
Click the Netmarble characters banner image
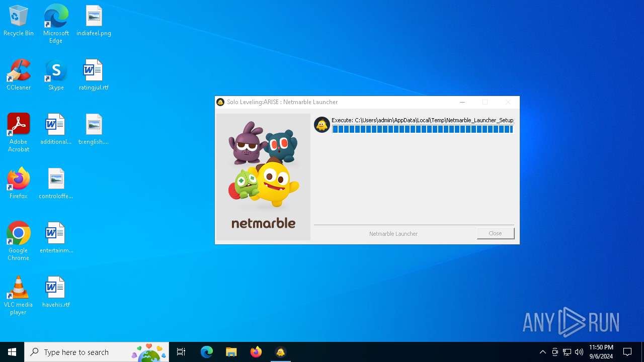tap(263, 177)
